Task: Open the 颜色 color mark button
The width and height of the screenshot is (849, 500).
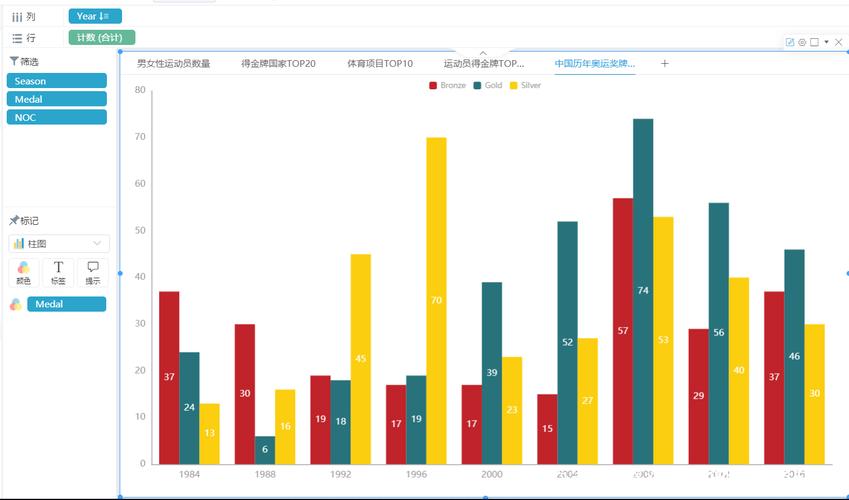Action: 23,272
